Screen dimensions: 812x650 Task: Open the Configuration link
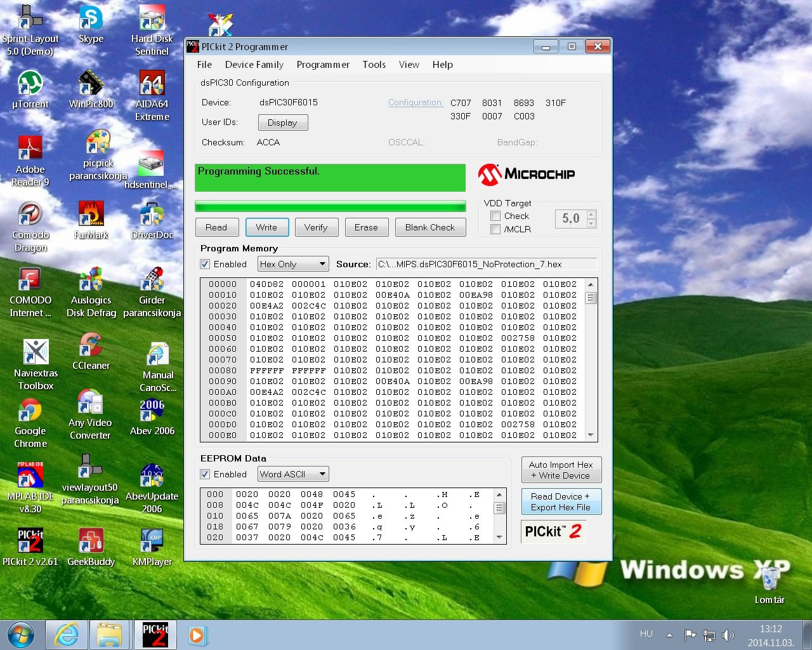point(416,103)
